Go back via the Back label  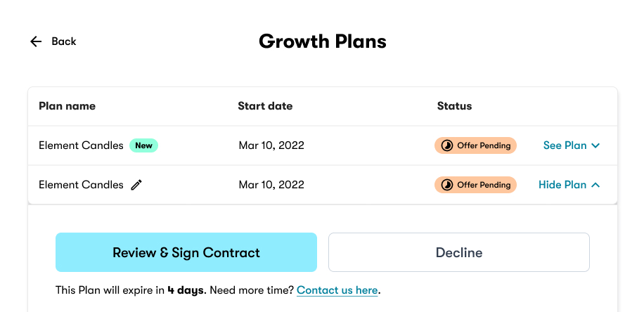(64, 41)
